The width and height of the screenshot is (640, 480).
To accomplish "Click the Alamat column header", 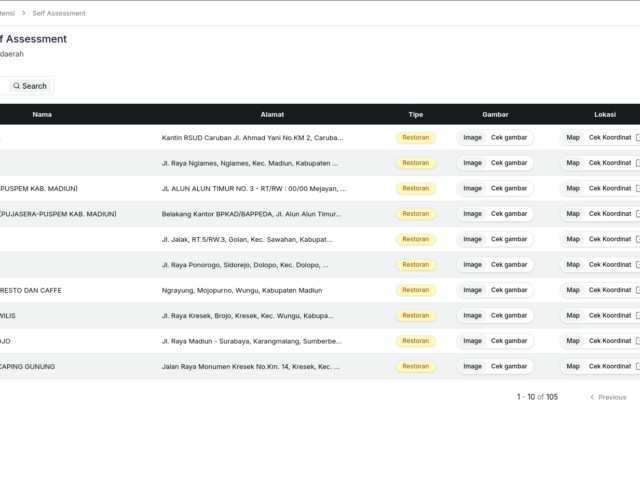I will coord(272,114).
